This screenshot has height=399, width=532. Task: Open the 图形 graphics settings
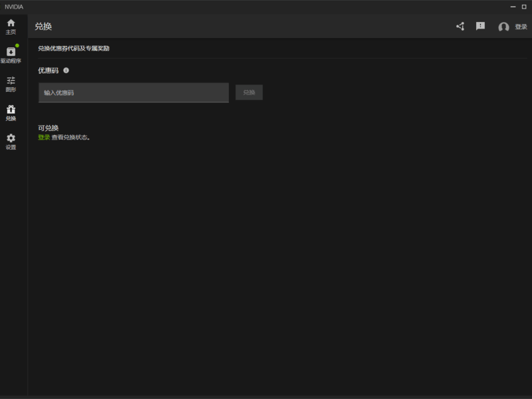tap(11, 84)
